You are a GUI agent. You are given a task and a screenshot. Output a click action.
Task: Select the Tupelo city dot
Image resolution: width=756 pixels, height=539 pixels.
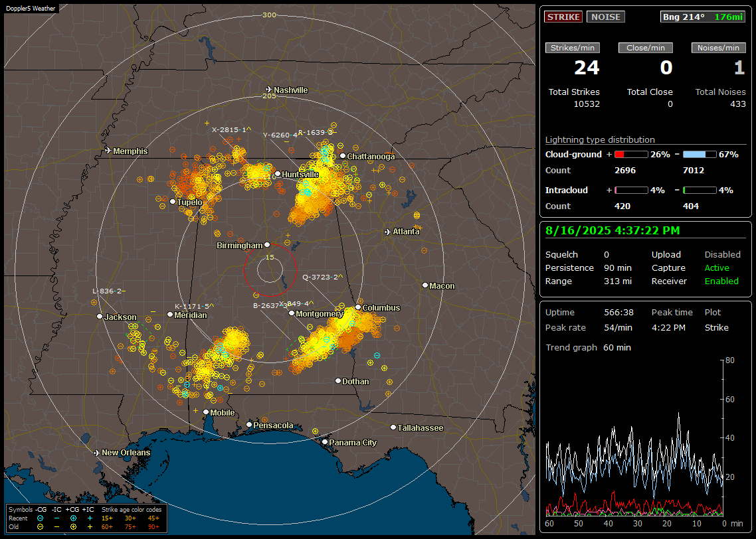click(x=173, y=202)
